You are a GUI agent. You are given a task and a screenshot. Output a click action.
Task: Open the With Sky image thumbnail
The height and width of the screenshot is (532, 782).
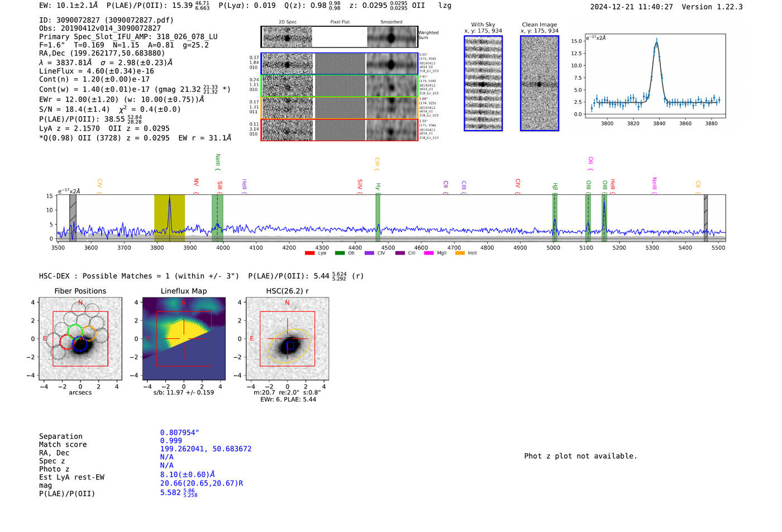tap(483, 83)
